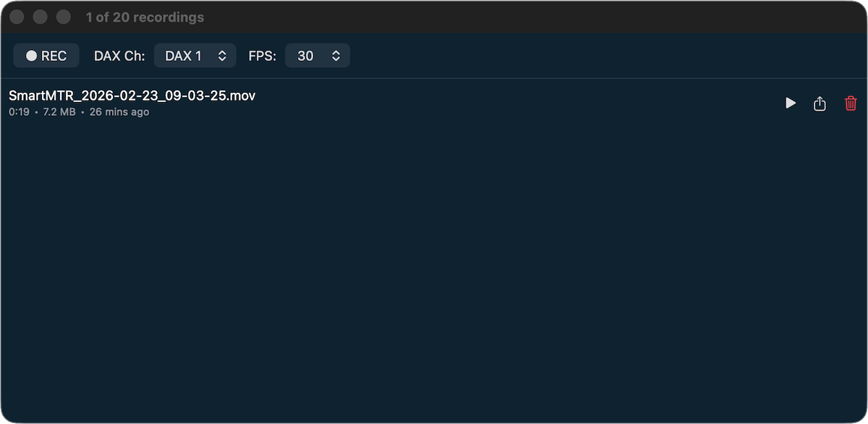Click the chevron arrows beside DAX 1
The width and height of the screenshot is (868, 424).
[x=222, y=56]
